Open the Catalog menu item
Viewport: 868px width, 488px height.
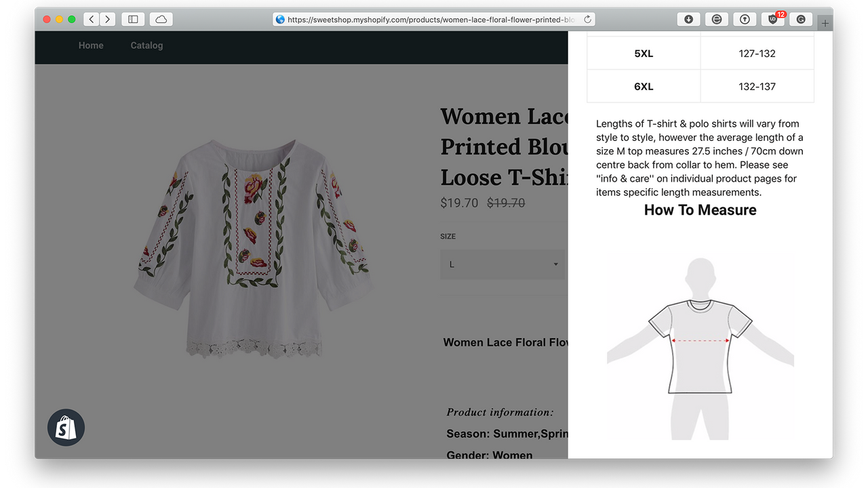[146, 45]
